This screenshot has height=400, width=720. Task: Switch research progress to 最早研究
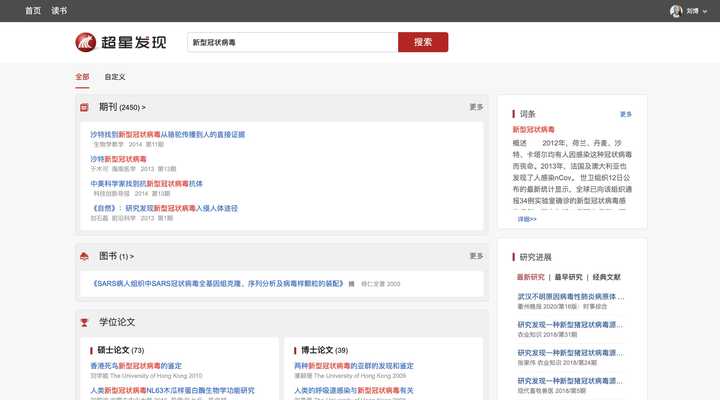568,276
